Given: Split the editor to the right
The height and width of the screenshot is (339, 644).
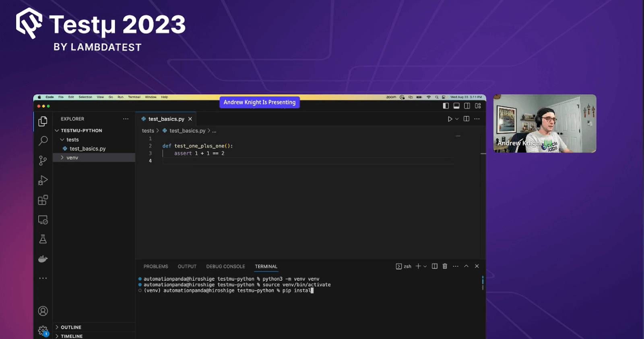Looking at the screenshot, I should point(466,119).
